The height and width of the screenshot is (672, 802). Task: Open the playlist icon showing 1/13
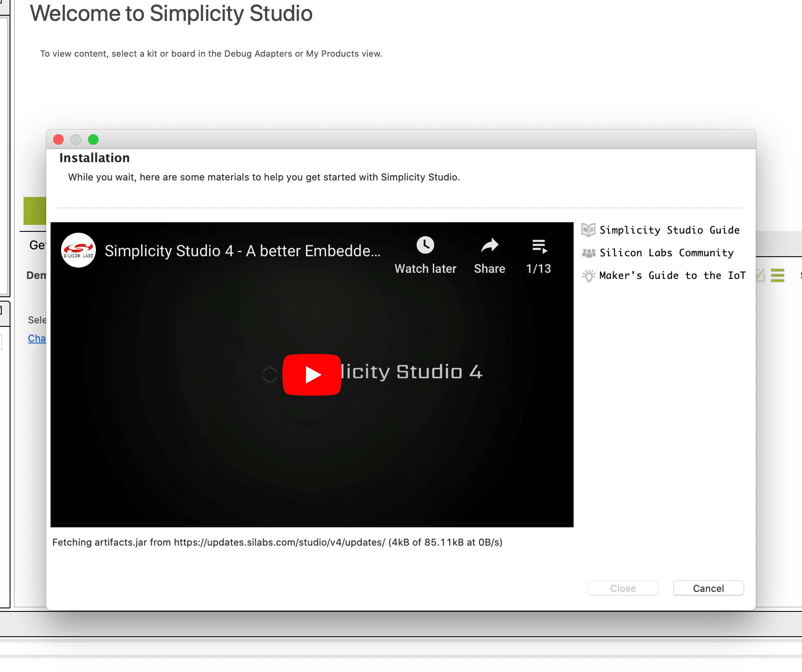pos(539,246)
